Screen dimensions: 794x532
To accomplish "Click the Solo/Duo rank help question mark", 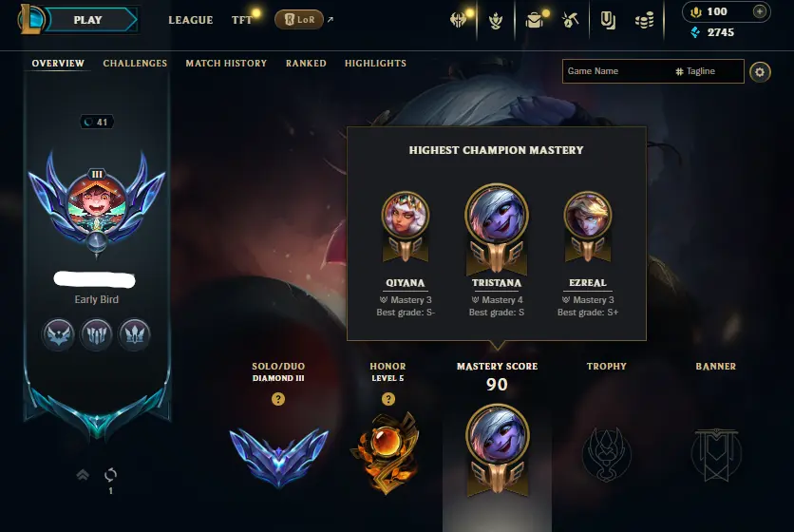I will click(278, 399).
